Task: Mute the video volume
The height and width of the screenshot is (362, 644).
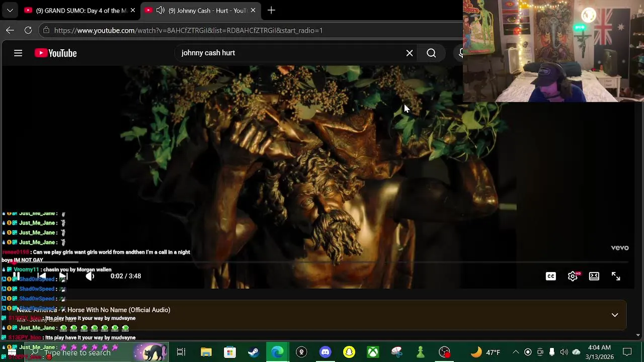Action: (90, 276)
